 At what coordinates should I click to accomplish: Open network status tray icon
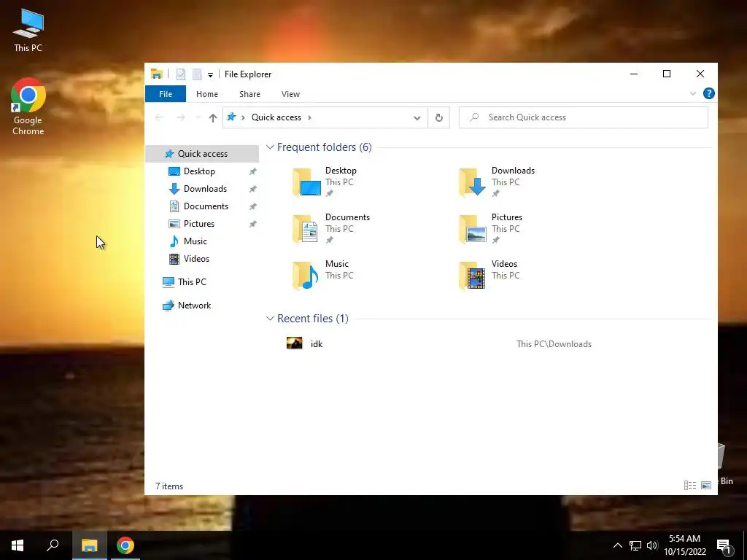pyautogui.click(x=635, y=545)
